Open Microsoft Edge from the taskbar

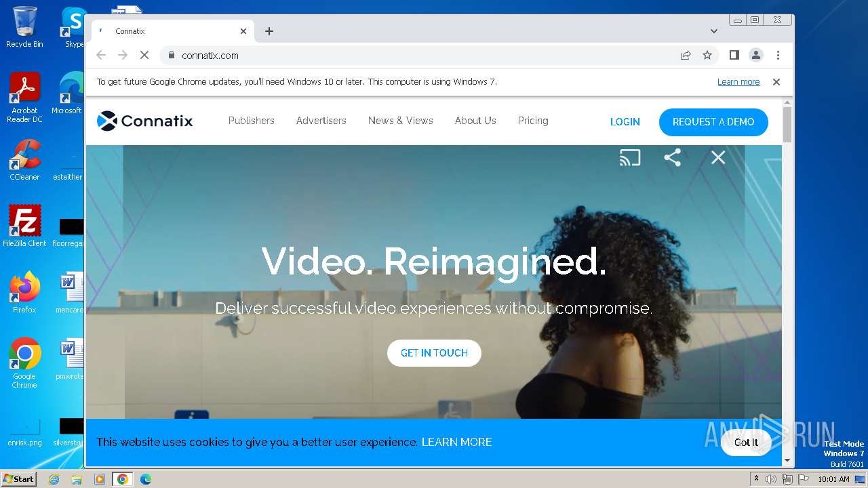point(145,479)
